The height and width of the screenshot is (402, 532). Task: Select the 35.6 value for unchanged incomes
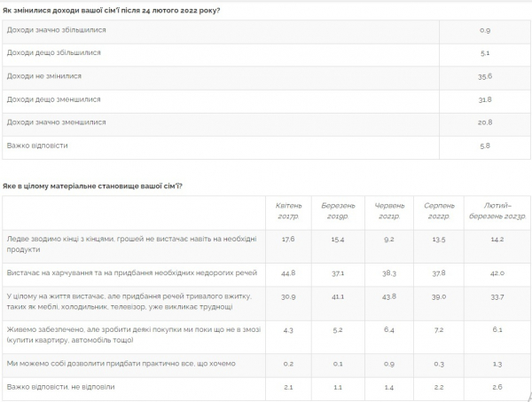click(x=485, y=76)
